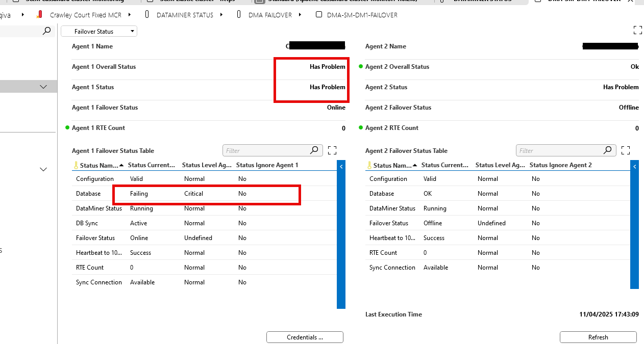Click Agent 2 table filter search icon

(607, 150)
